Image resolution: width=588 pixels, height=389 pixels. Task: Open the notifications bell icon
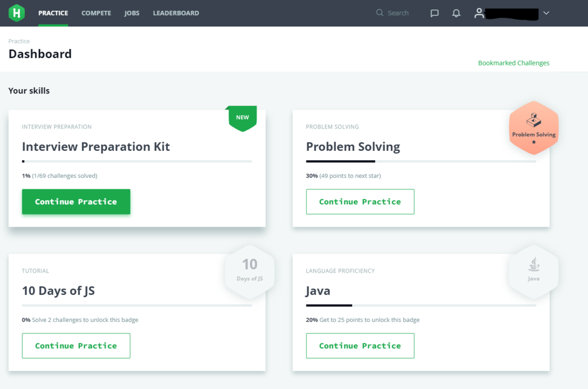pos(456,13)
